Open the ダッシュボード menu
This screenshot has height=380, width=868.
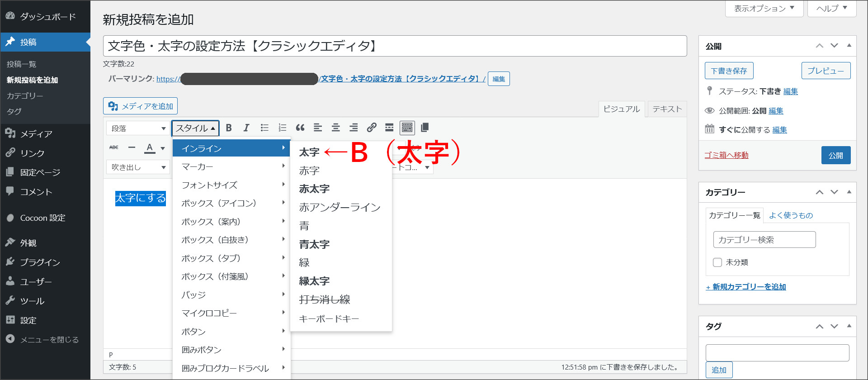45,16
